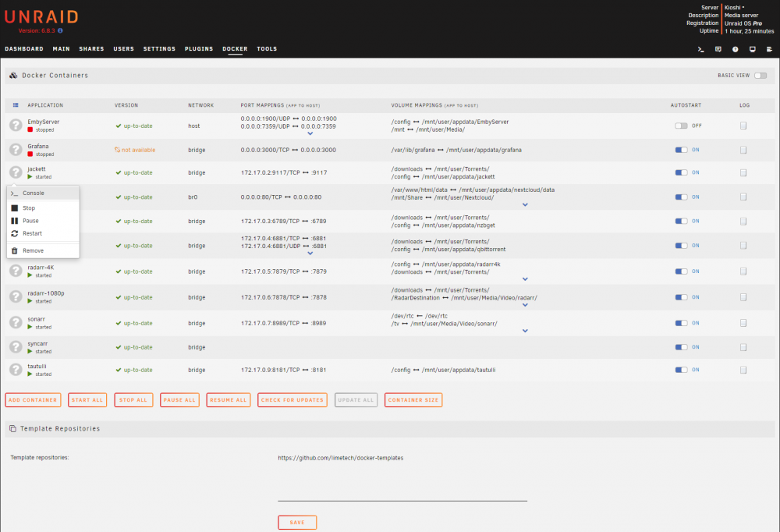Click the Resume All button
Viewport: 780px width, 532px height.
(x=229, y=399)
